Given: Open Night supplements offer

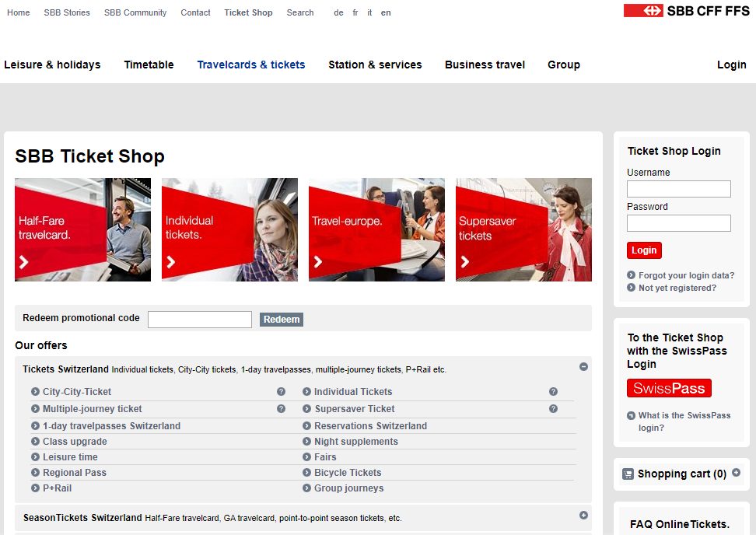Looking at the screenshot, I should point(356,442).
